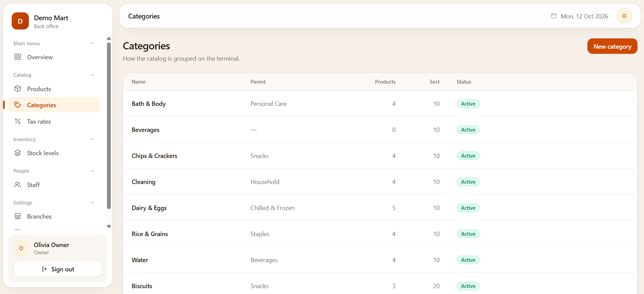Open the Staff page

tap(55, 185)
